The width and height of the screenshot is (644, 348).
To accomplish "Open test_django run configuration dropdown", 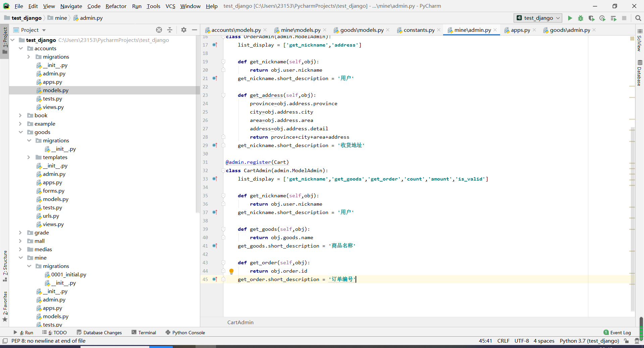I will pyautogui.click(x=538, y=18).
